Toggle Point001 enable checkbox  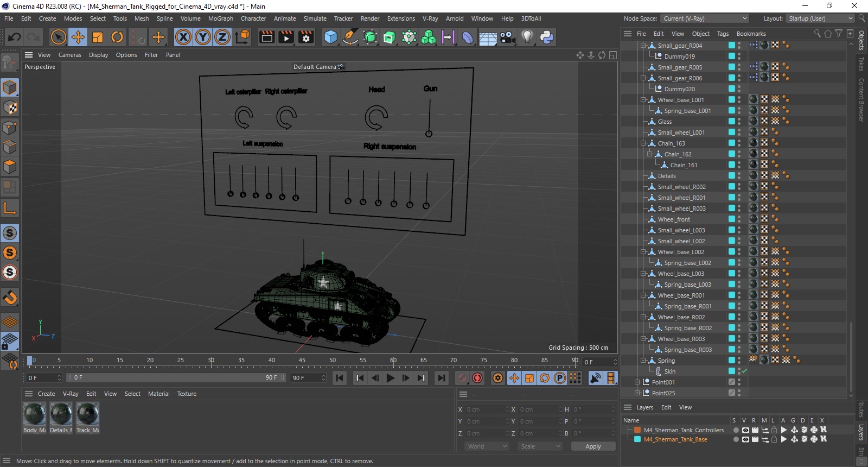(731, 382)
